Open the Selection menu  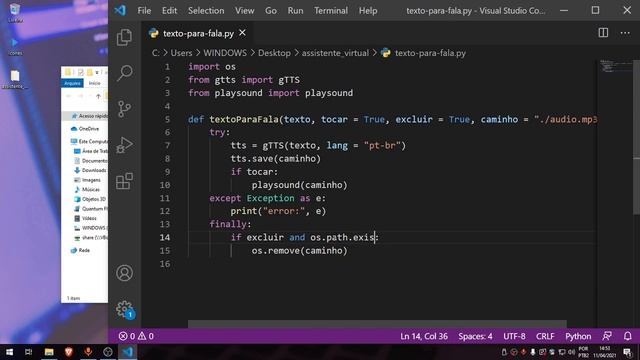pos(206,11)
